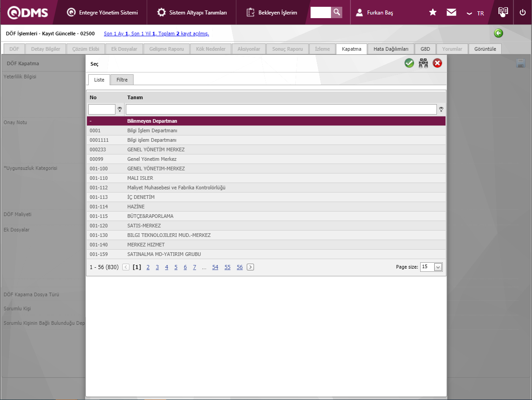This screenshot has height=400, width=532.
Task: Open the Page size dropdown
Action: [437, 267]
